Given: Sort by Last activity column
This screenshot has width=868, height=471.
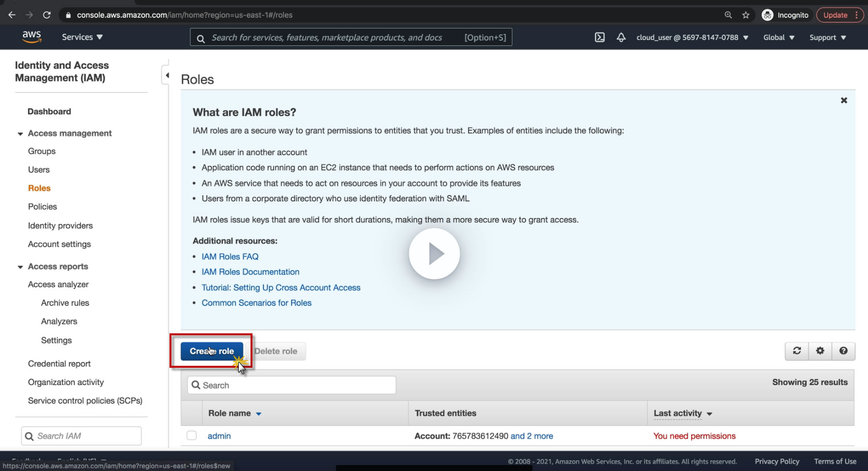Looking at the screenshot, I should [683, 413].
